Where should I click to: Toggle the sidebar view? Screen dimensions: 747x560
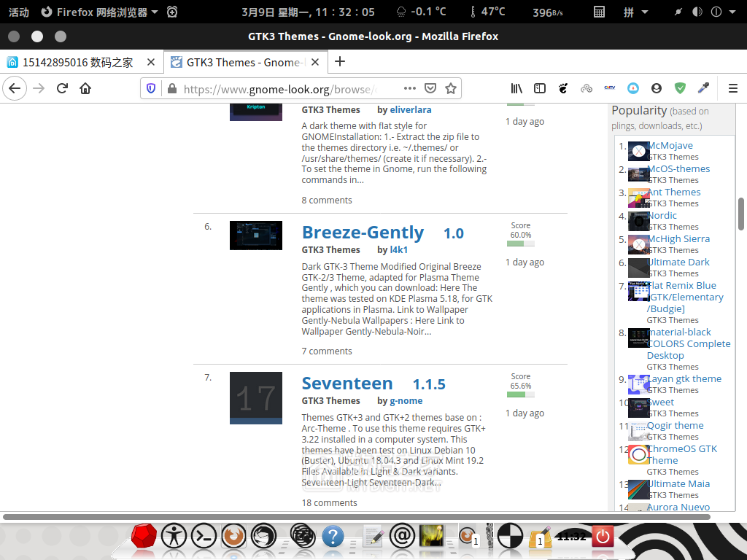click(540, 88)
